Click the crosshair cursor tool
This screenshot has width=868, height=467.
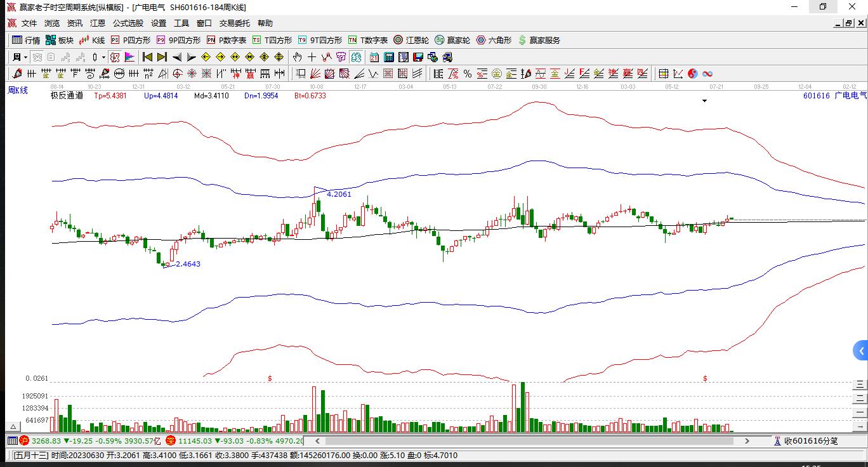(x=312, y=57)
